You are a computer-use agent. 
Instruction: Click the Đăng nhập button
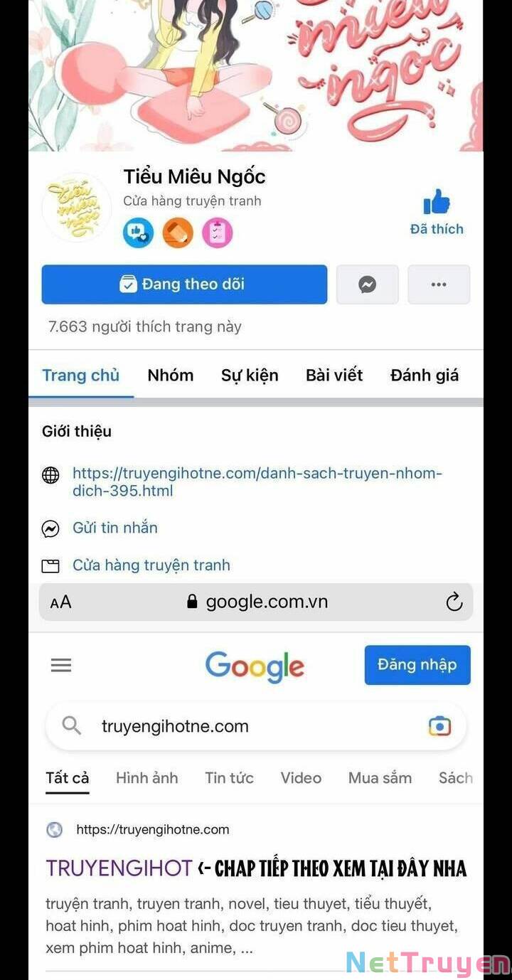(417, 665)
